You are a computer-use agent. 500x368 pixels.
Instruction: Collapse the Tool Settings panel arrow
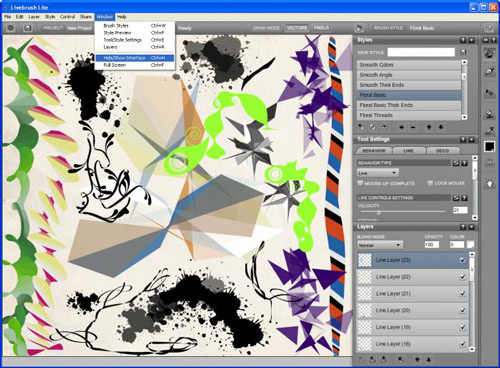471,140
